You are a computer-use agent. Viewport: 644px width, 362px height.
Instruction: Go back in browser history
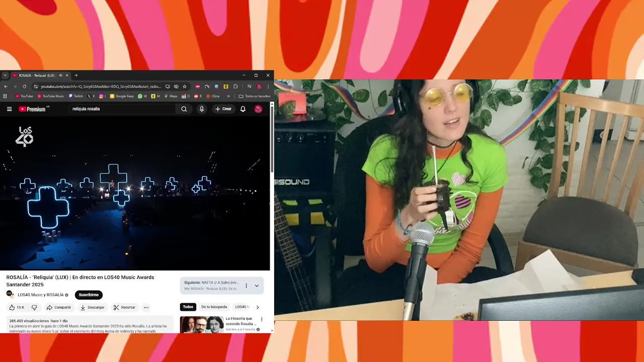click(x=6, y=86)
